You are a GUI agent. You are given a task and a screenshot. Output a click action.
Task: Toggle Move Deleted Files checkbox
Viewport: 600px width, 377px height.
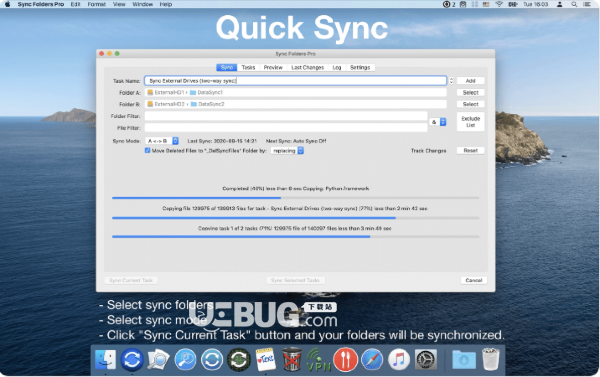[147, 150]
